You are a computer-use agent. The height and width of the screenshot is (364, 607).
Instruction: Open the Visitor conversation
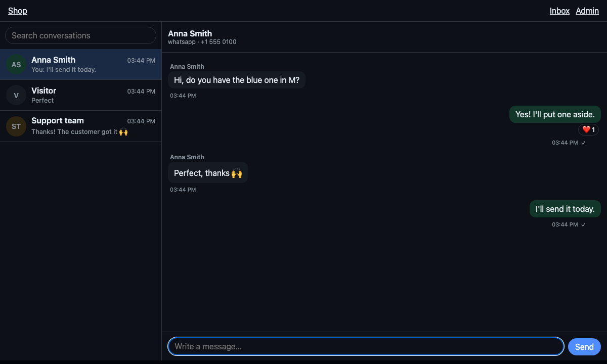[80, 95]
